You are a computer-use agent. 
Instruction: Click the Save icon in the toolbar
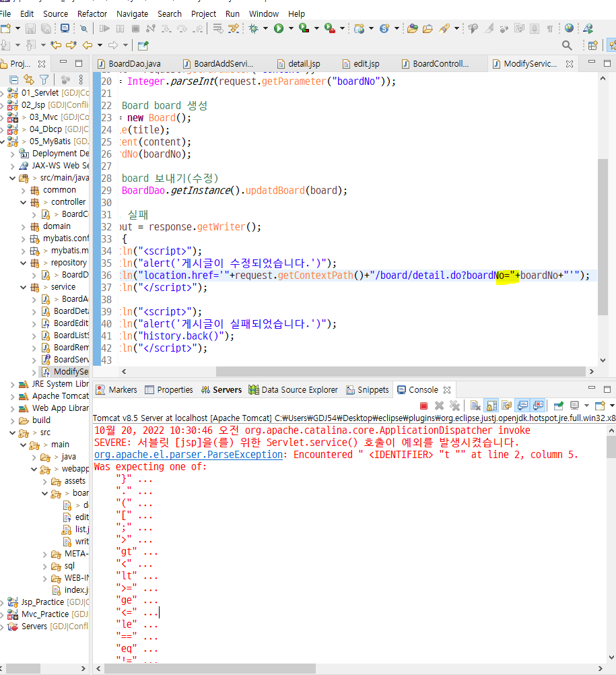[30, 28]
